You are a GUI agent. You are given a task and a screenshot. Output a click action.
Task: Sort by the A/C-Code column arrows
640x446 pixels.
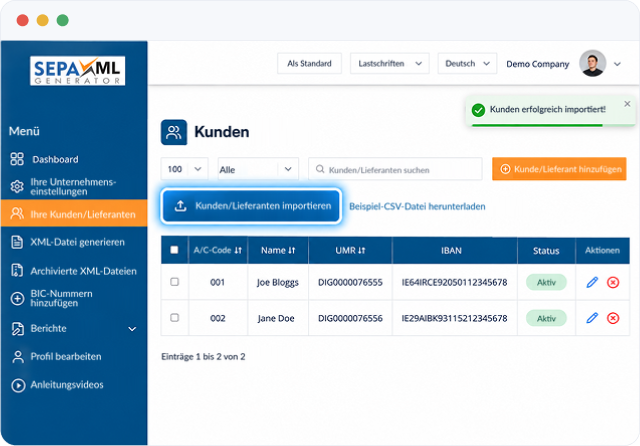click(x=238, y=250)
